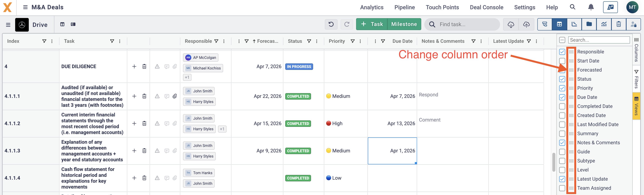This screenshot has height=195, width=644.
Task: Open the Latest Update column menu
Action: tap(536, 41)
